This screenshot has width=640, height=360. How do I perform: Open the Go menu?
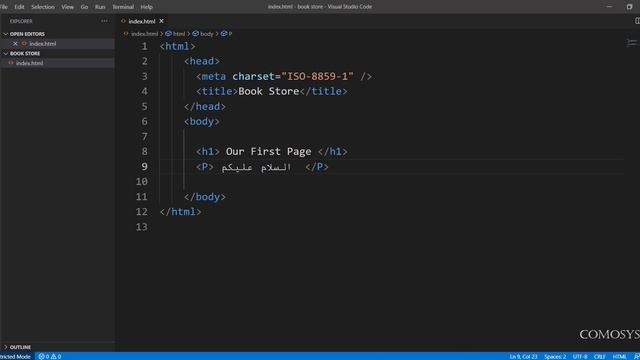pos(84,7)
